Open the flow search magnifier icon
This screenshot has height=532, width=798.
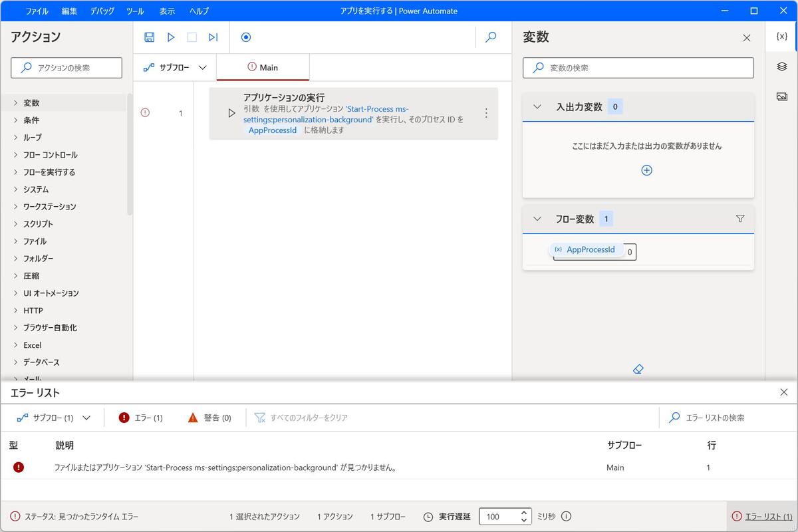pos(491,37)
